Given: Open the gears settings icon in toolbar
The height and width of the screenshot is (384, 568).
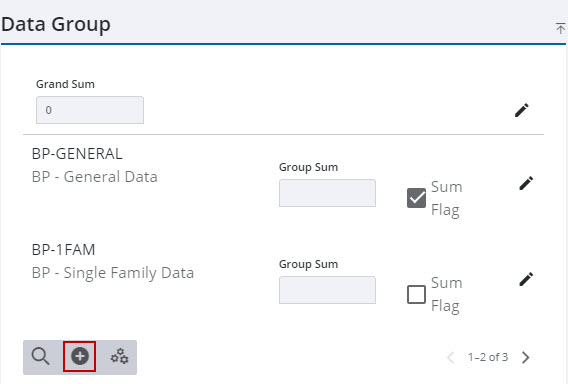Looking at the screenshot, I should 120,356.
